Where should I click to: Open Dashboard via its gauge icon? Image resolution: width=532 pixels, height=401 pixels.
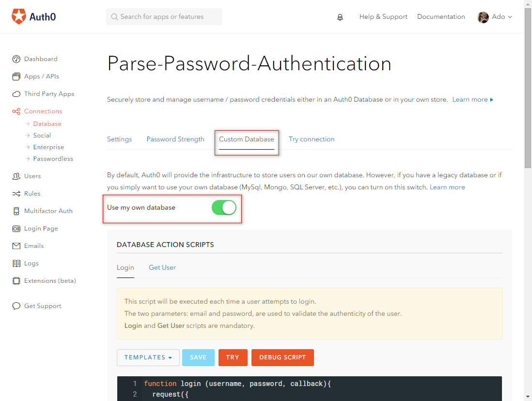tap(16, 59)
